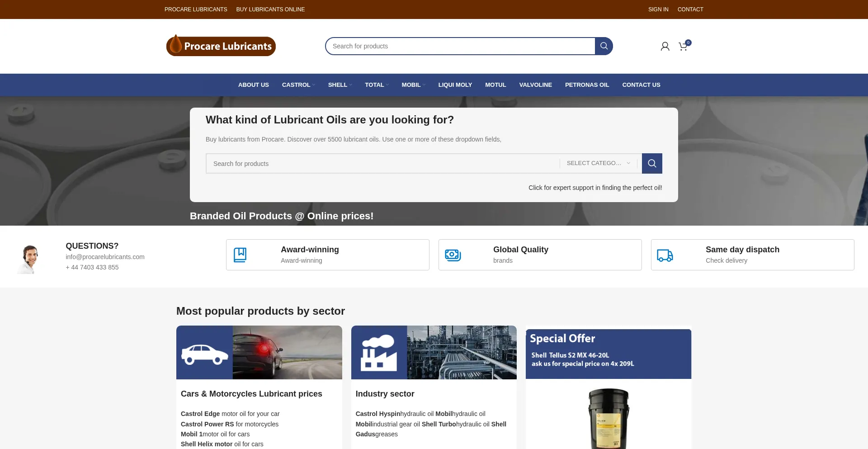Expand the Total menu dropdown
The image size is (868, 449).
coord(377,85)
